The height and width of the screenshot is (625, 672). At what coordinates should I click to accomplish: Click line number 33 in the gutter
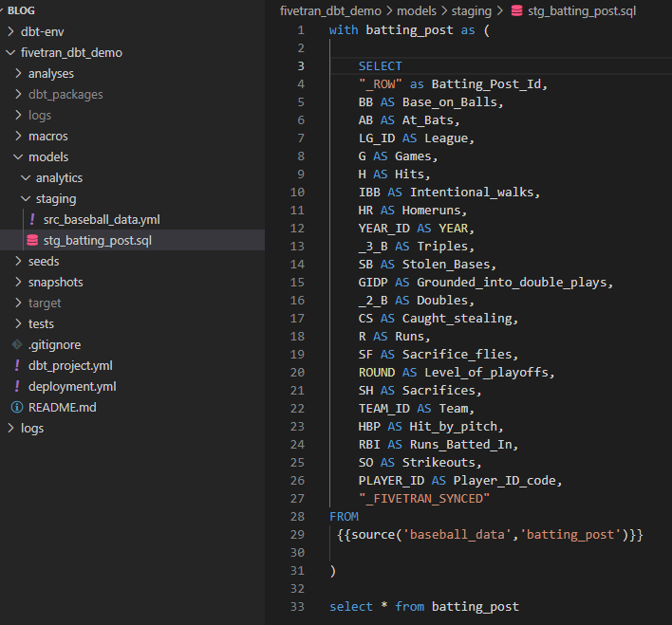coord(297,607)
